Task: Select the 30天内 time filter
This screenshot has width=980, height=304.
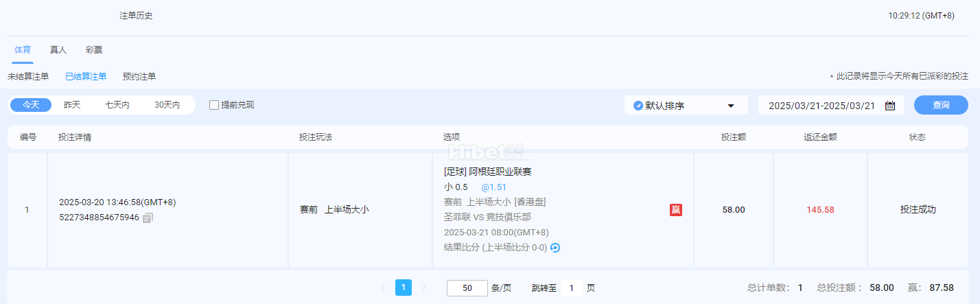Action: tap(167, 105)
